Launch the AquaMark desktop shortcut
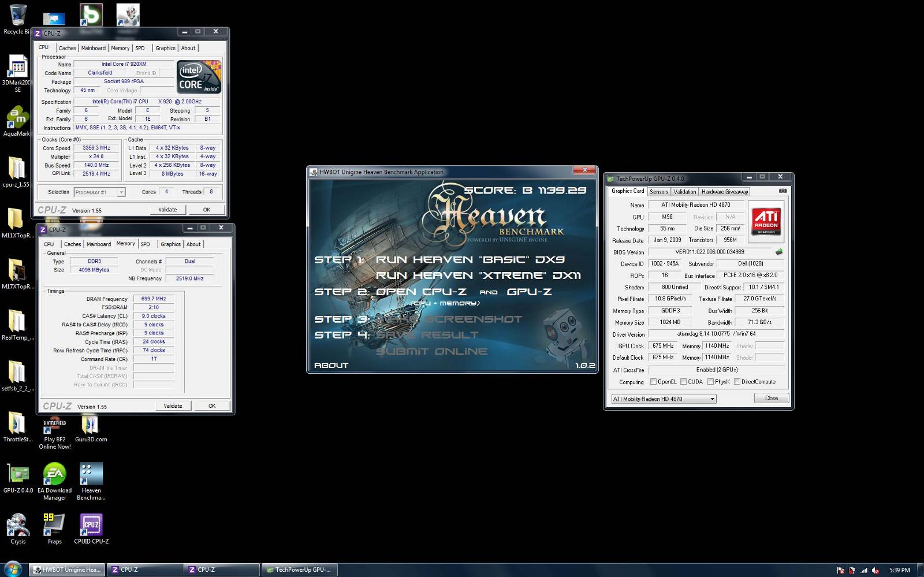This screenshot has width=924, height=577. pos(17,121)
